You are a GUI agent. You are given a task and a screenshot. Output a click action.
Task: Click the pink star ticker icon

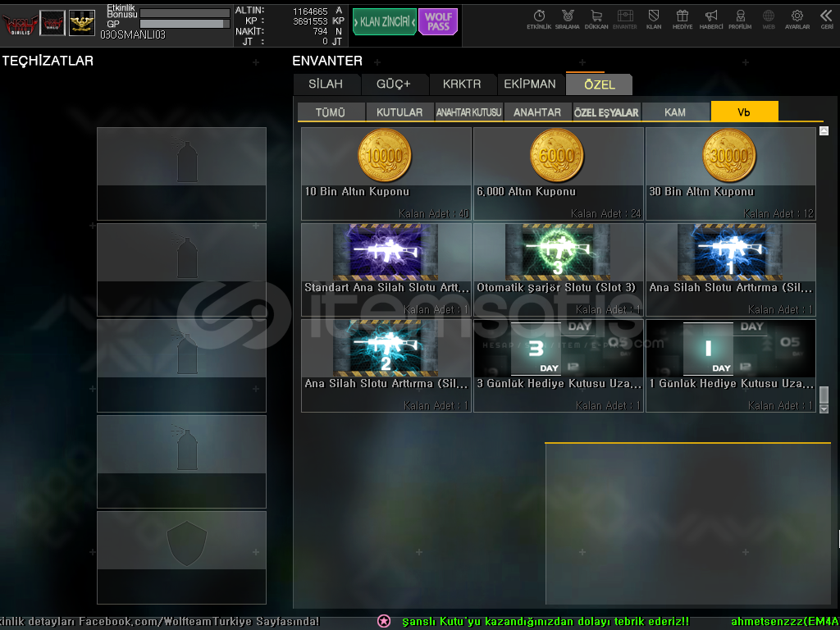pyautogui.click(x=384, y=622)
